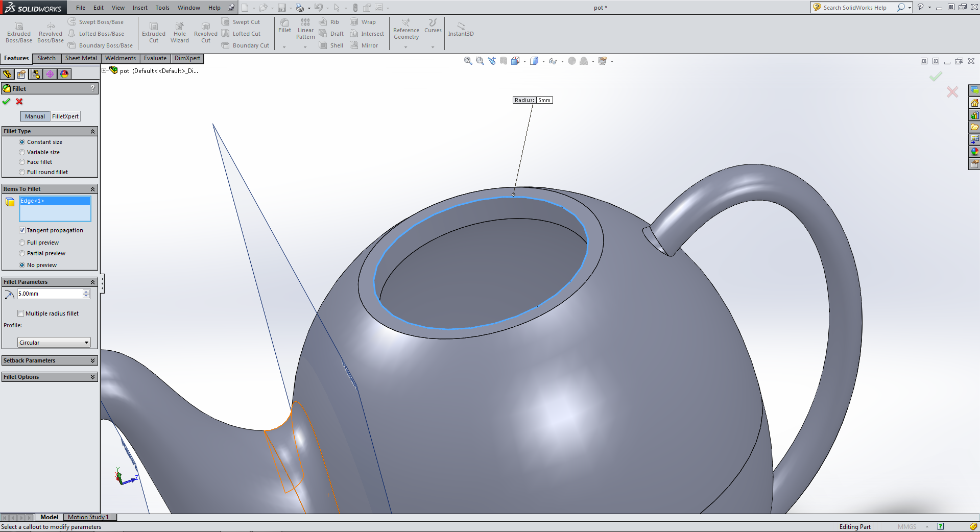The image size is (980, 532).
Task: Pick the Lofted Boss/Base tool
Action: point(96,34)
